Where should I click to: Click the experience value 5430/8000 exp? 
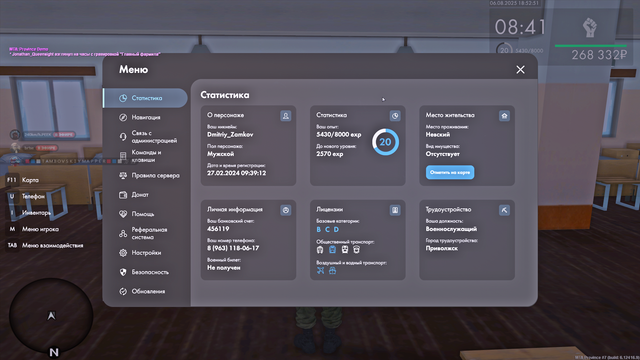(x=338, y=135)
